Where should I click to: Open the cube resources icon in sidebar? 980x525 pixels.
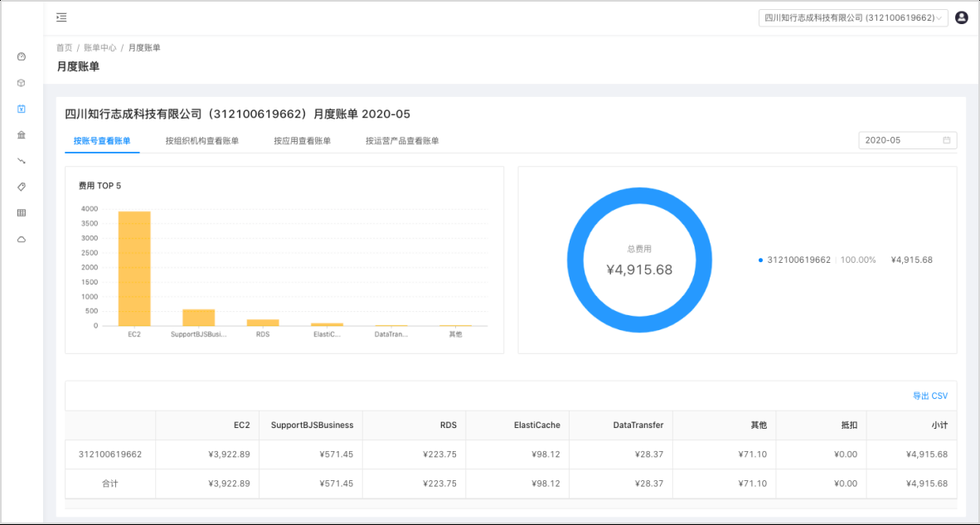click(21, 83)
